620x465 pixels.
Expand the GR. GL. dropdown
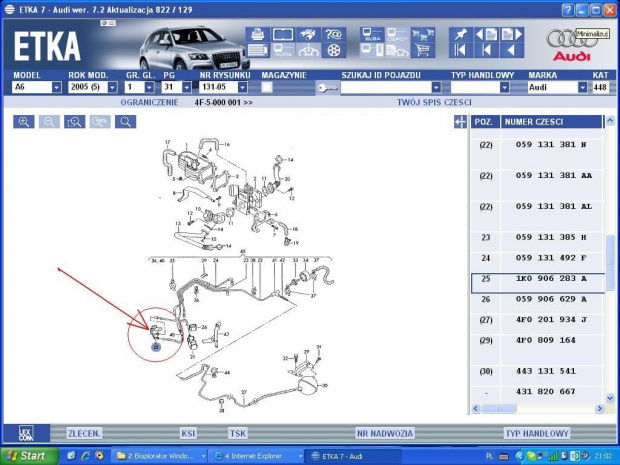tap(149, 87)
